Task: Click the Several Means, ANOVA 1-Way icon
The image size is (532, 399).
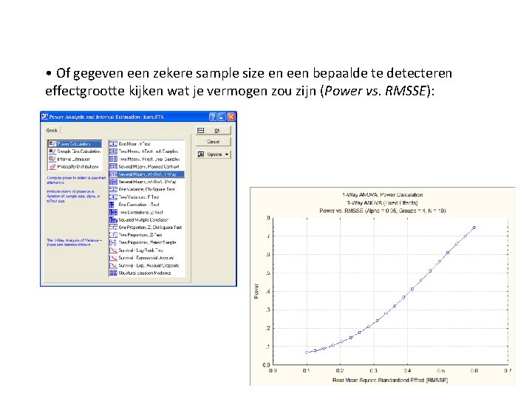Action: tap(113, 174)
